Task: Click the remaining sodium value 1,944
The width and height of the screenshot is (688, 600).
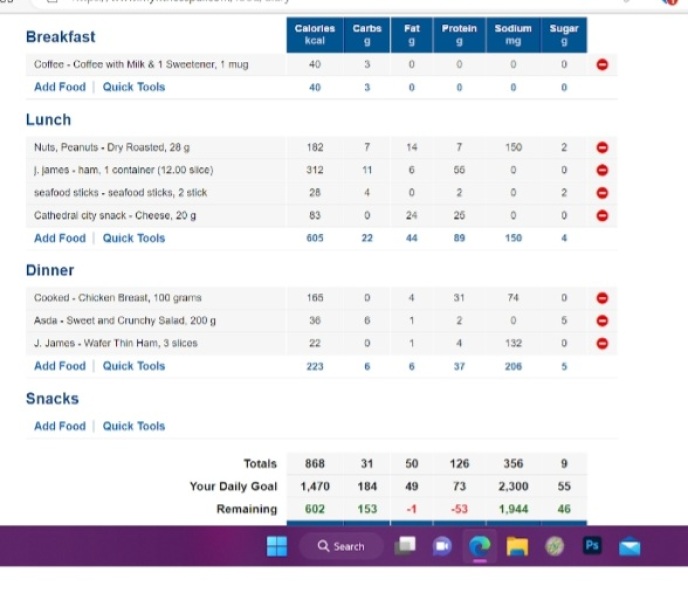Action: (x=513, y=509)
